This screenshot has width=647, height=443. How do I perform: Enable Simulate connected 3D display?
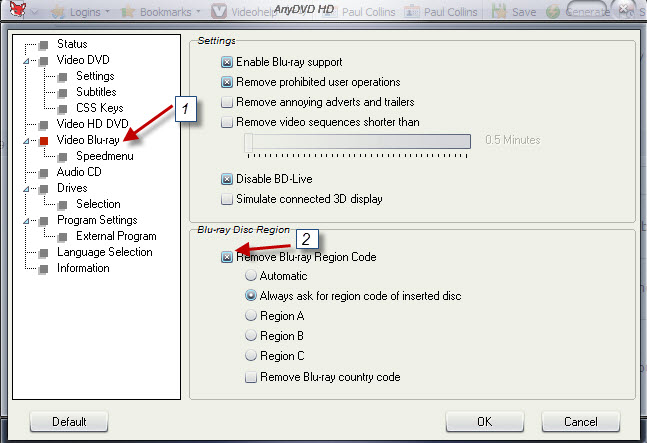[227, 199]
